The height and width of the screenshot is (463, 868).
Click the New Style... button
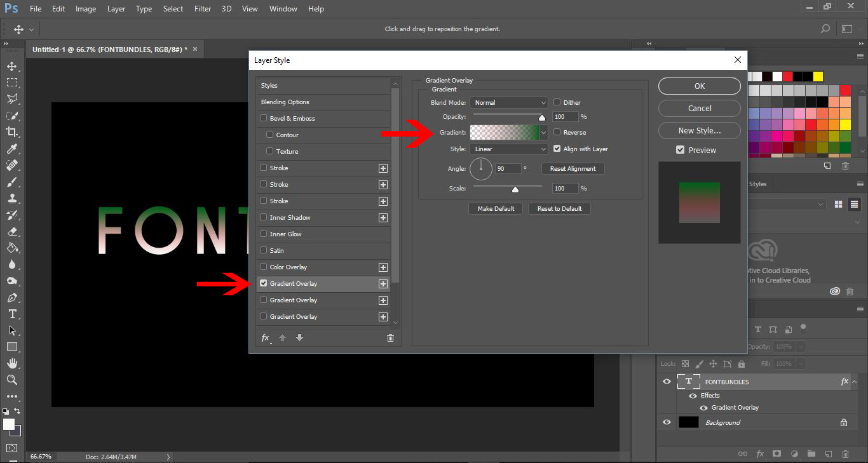coord(700,131)
